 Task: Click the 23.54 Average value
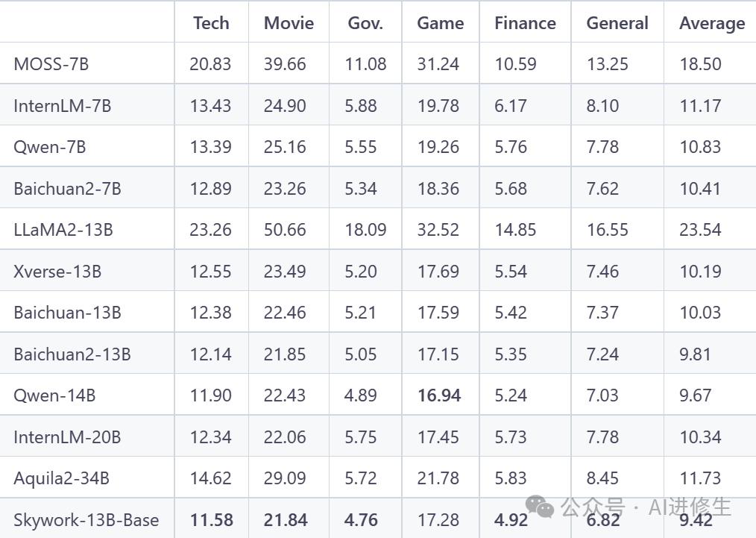[700, 230]
